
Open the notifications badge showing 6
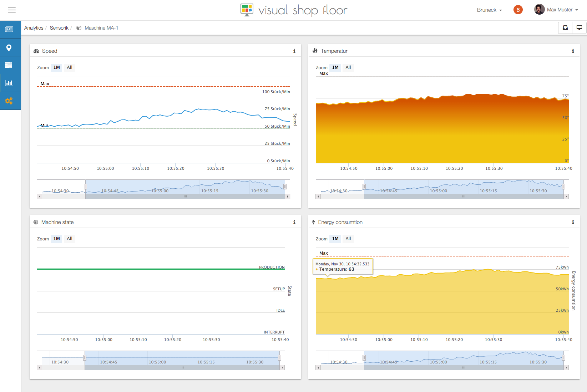(518, 10)
